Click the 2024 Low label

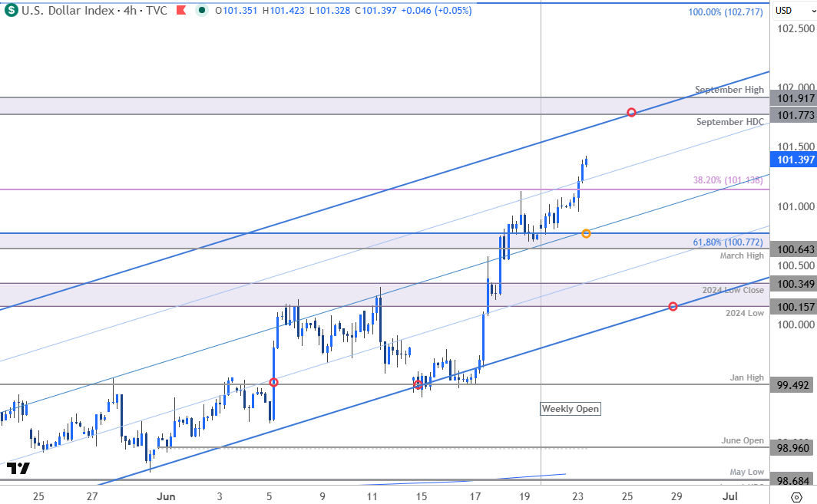pos(745,313)
